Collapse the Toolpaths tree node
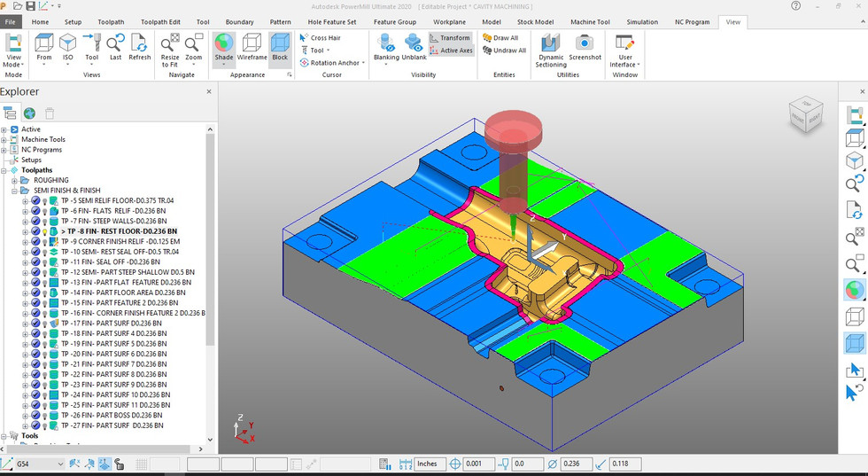The height and width of the screenshot is (476, 868). coord(4,170)
